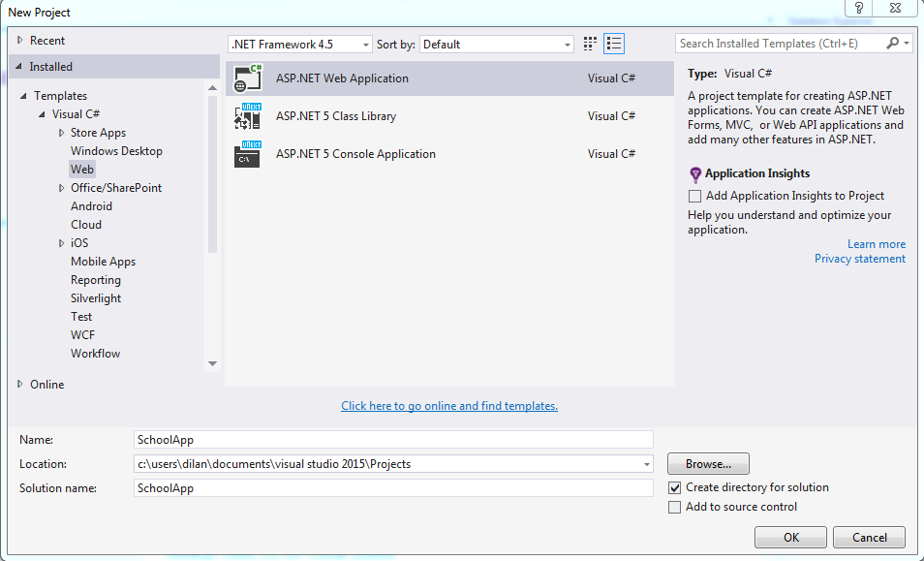The width and height of the screenshot is (924, 561).
Task: Expand the Recent section
Action: (20, 40)
